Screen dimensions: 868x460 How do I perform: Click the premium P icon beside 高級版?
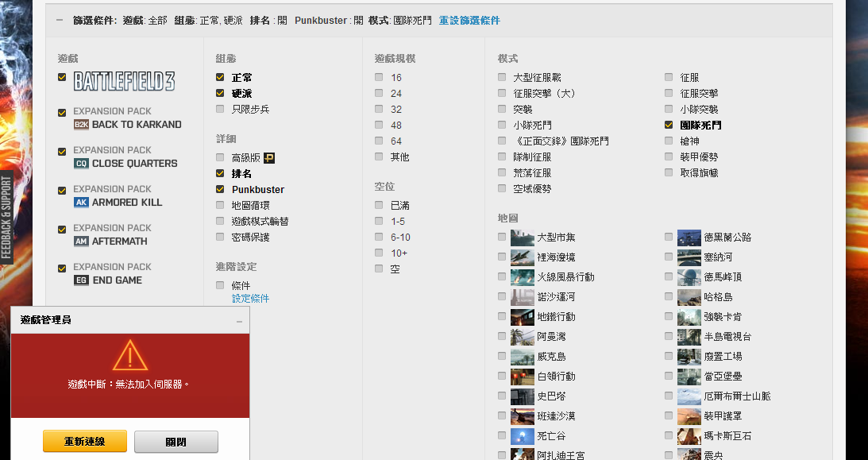click(x=268, y=158)
